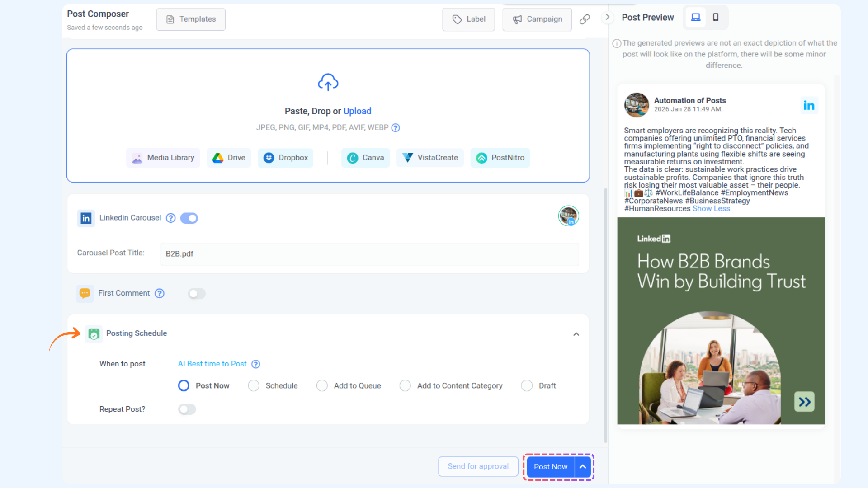The image size is (868, 488).
Task: Toggle the Linkedin Carousel switch
Action: click(189, 218)
